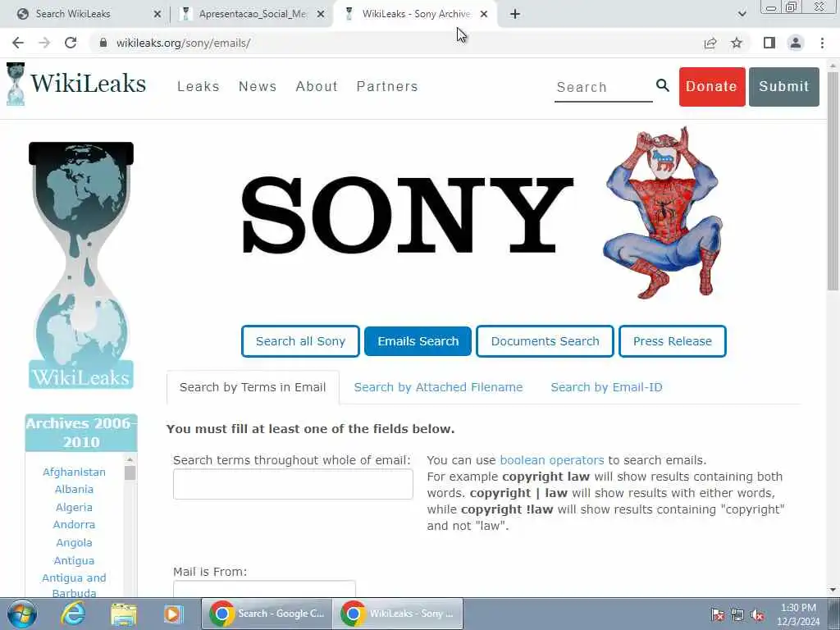The width and height of the screenshot is (840, 630).
Task: Click the padlock site info icon
Action: click(x=103, y=43)
